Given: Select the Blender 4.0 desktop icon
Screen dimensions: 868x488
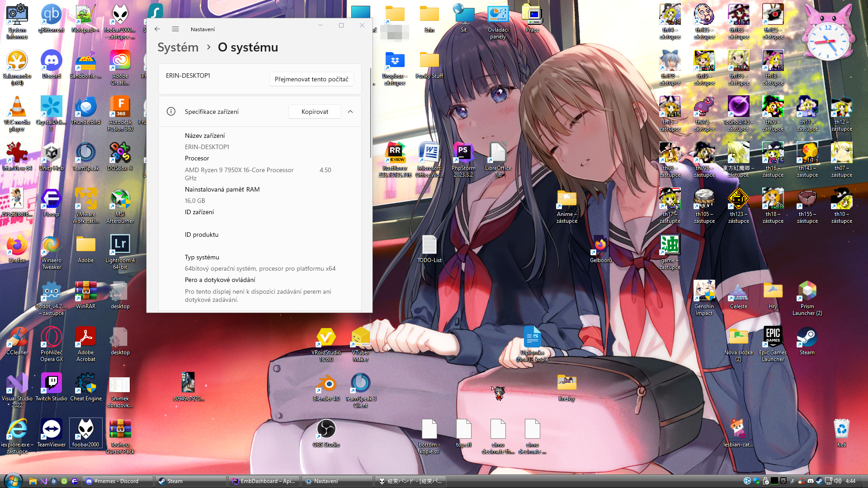Looking at the screenshot, I should [x=326, y=387].
